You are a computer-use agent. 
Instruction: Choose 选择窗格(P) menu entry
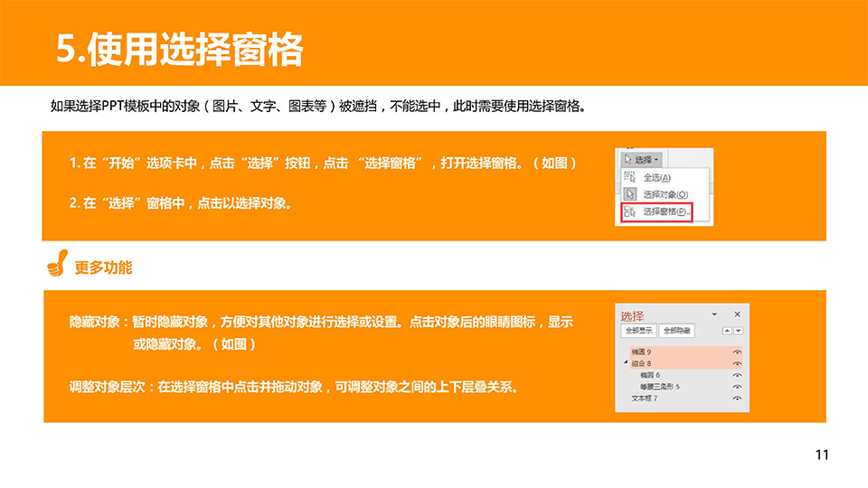665,211
